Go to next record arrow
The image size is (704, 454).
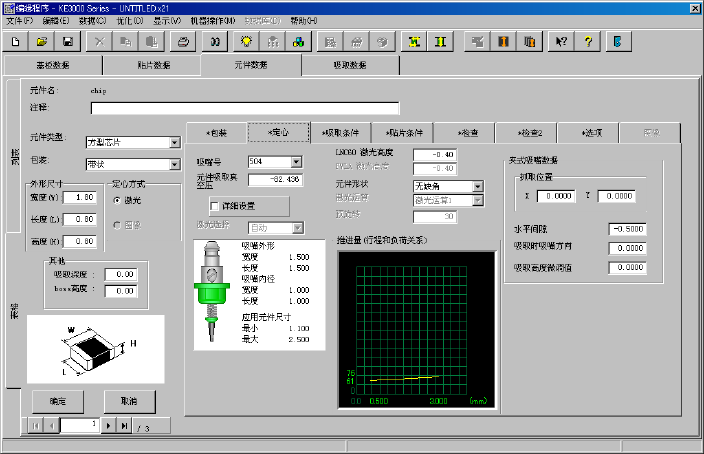tap(109, 426)
